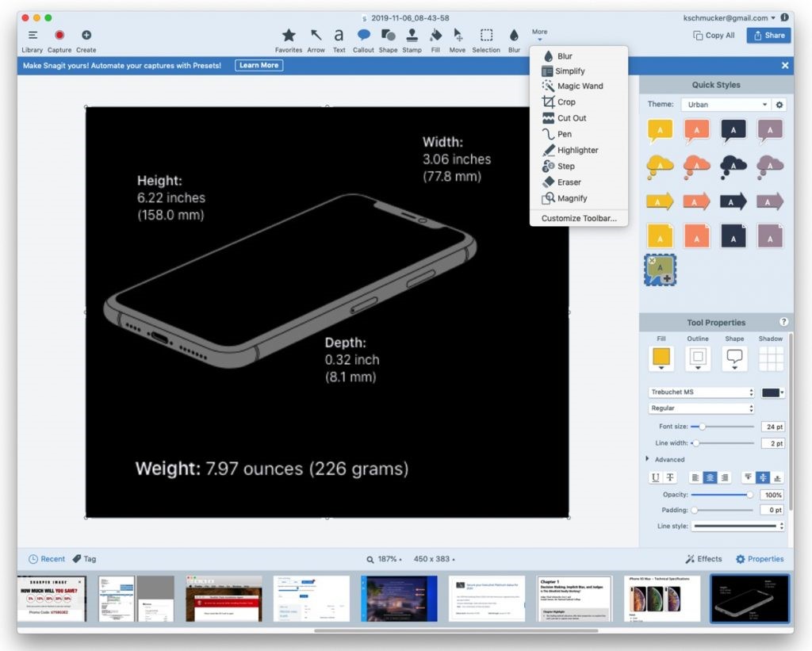Click the Learn More button
This screenshot has height=651, width=812.
coord(259,65)
